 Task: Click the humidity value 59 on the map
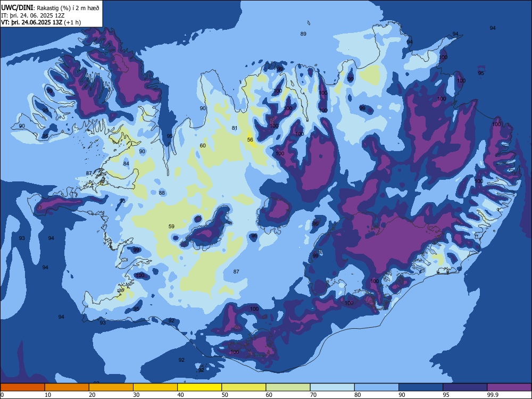click(x=171, y=226)
